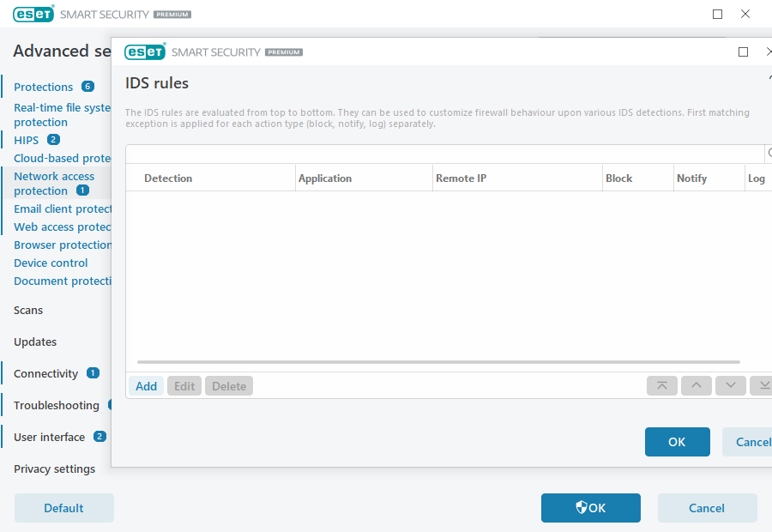The width and height of the screenshot is (772, 532).
Task: Open Email client protection
Action: 63,209
